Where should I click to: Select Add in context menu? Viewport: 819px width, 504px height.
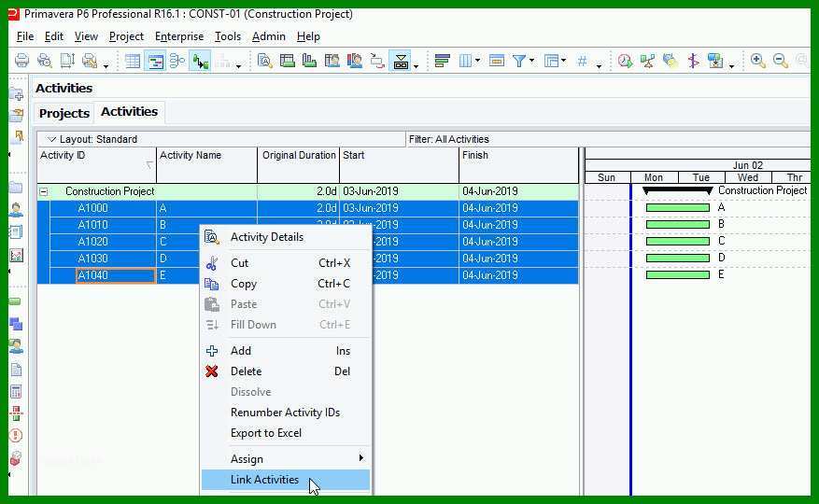[286, 351]
